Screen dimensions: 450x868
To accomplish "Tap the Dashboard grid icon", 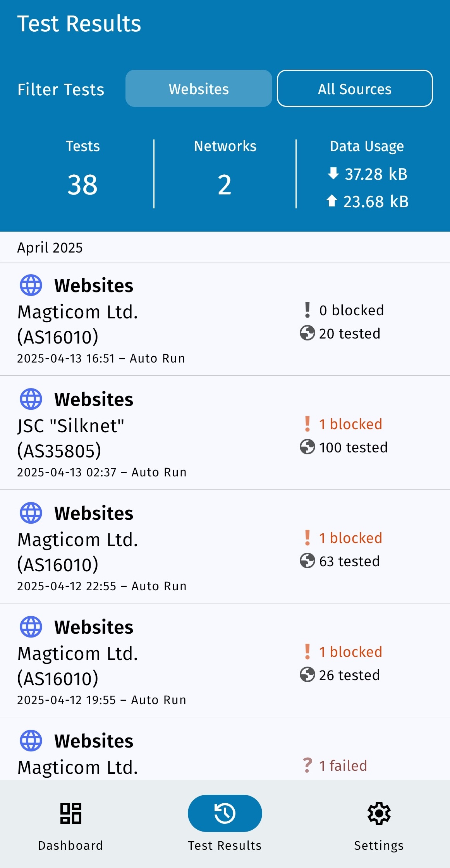I will click(70, 813).
